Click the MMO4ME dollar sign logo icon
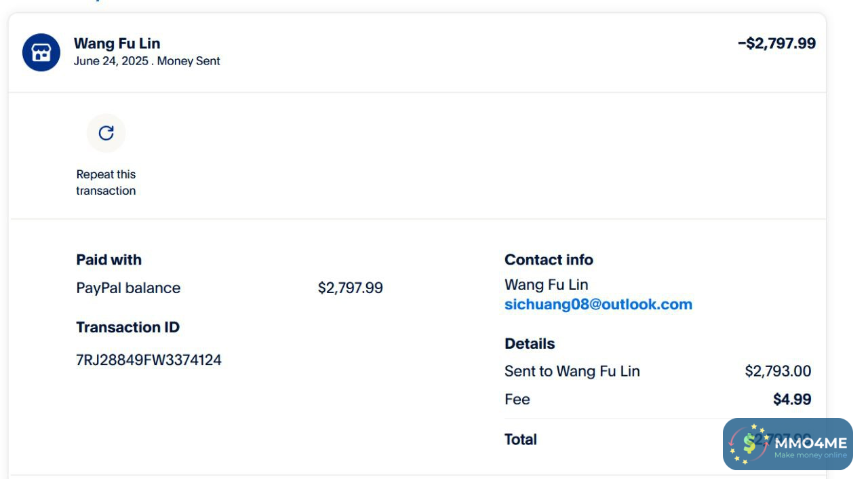 click(749, 444)
